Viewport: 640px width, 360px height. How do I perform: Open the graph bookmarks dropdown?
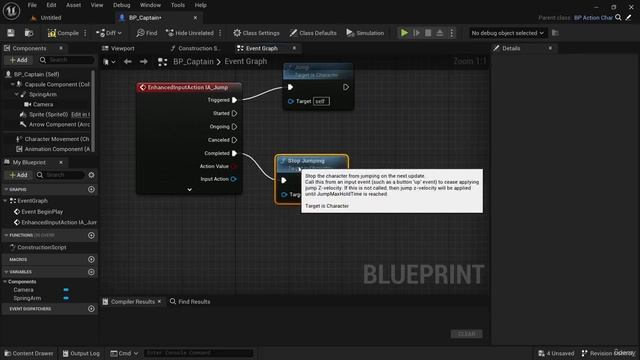[x=109, y=62]
